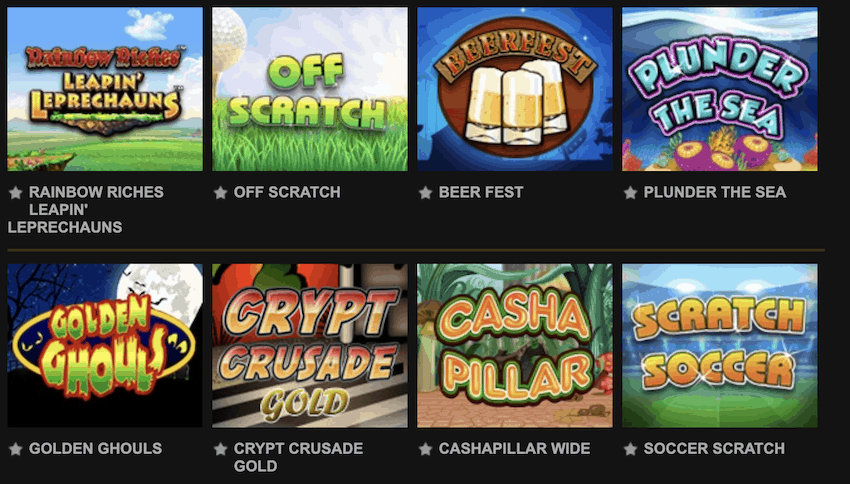Favorite Rainbow Riches Leapin' Leprechauns with the star

click(x=16, y=192)
